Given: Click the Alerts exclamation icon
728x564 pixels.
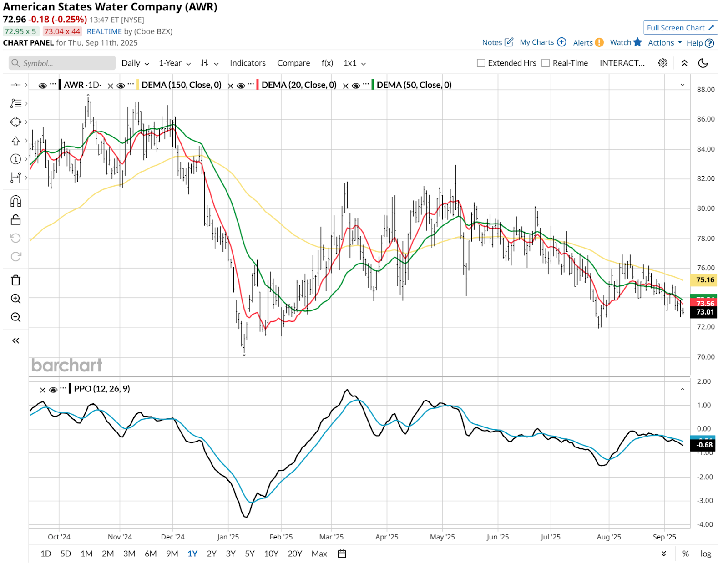Looking at the screenshot, I should coord(599,42).
